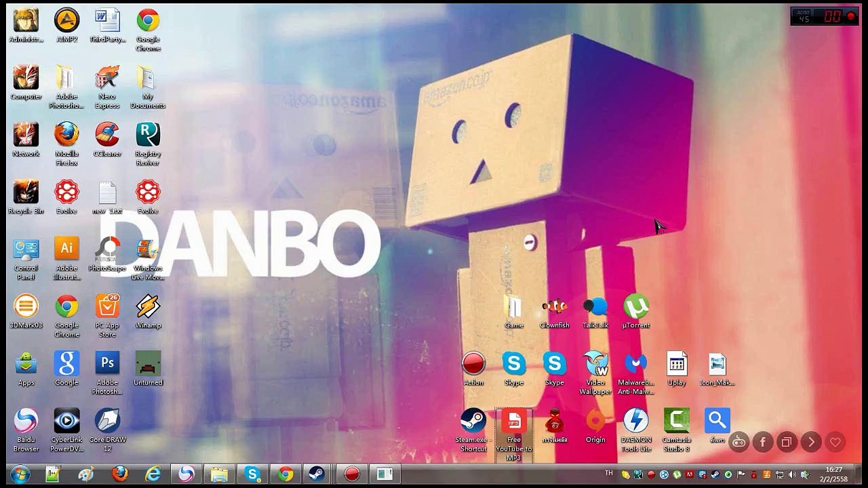Open the Action Center flag tray icon

point(741,474)
